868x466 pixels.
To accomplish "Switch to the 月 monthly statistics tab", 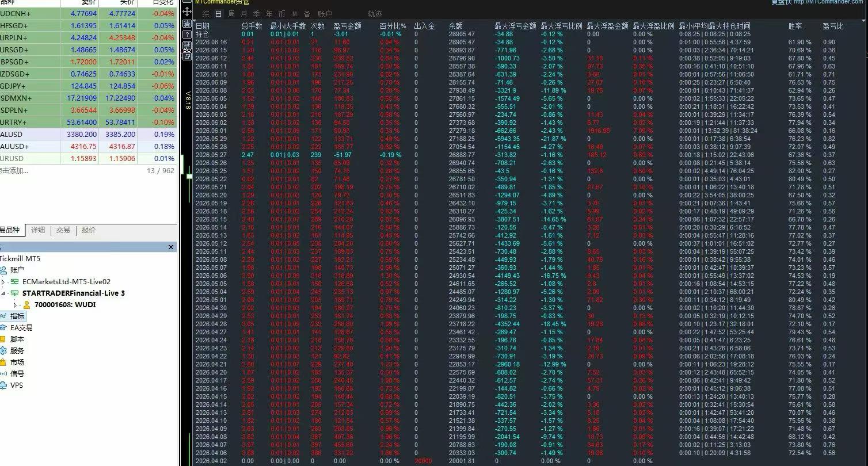I will pos(244,14).
